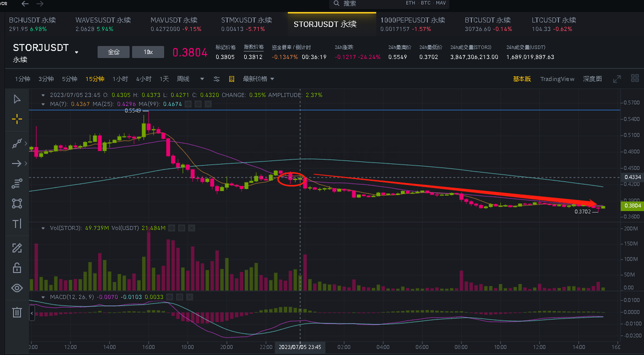
Task: Go back with the left arrow
Action: (x=25, y=3)
